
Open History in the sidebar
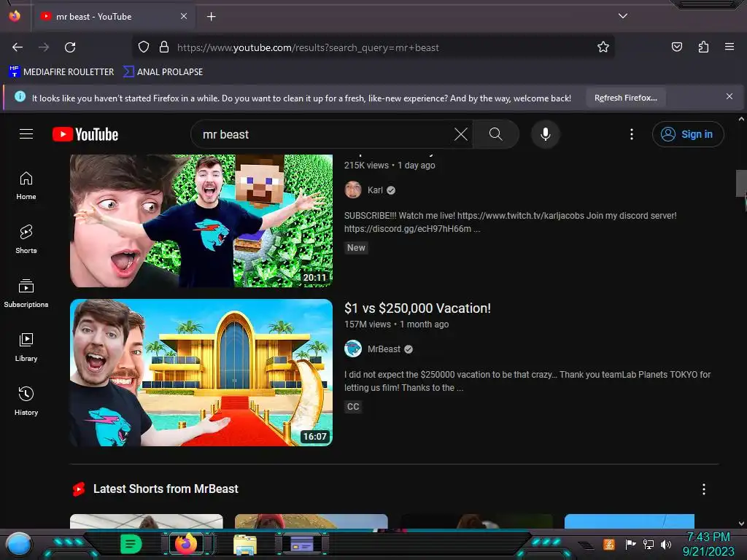(x=26, y=402)
